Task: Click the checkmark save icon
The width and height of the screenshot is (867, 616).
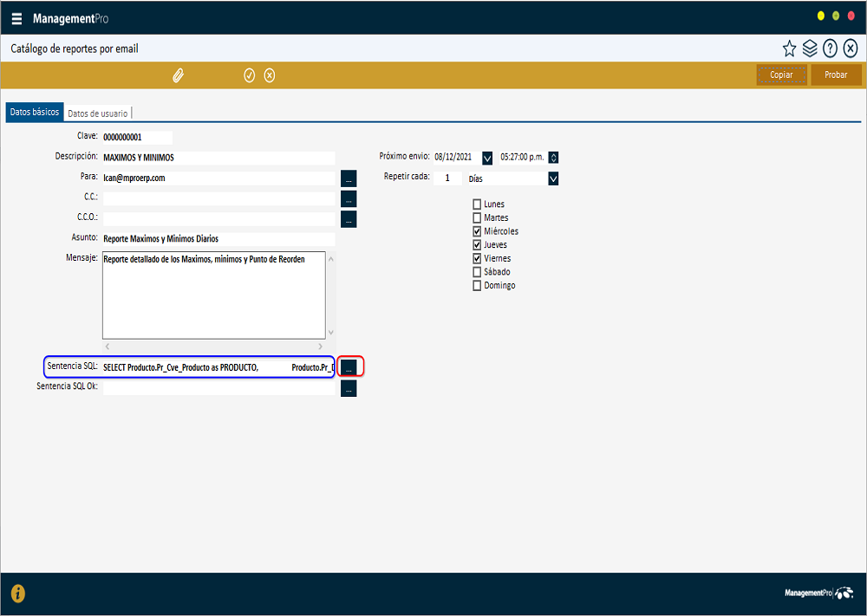Action: [x=249, y=75]
